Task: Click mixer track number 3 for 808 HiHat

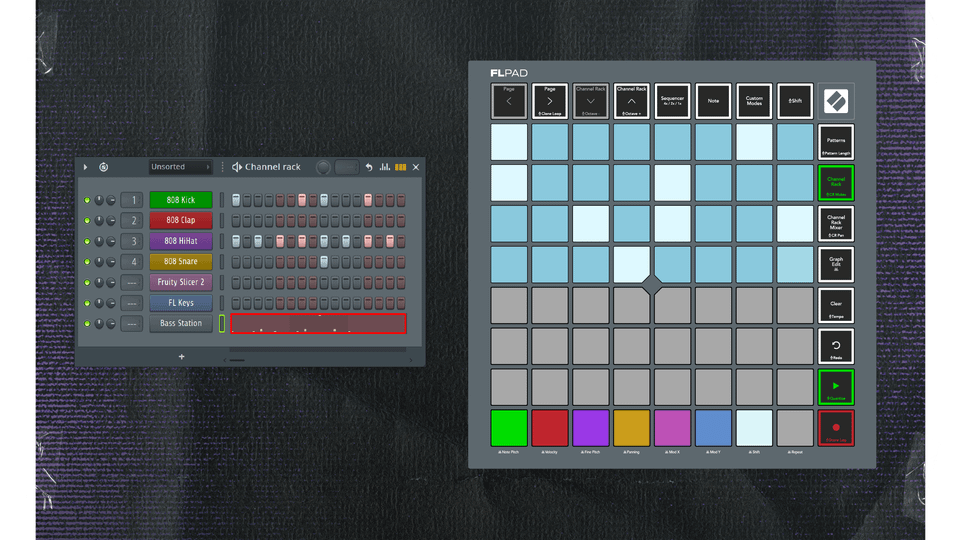Action: tap(132, 241)
